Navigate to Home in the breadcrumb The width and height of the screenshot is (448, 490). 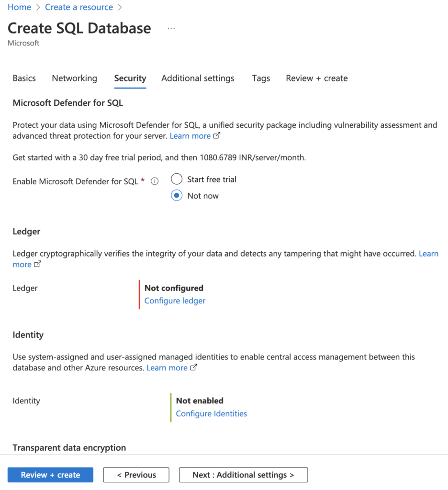click(x=19, y=7)
